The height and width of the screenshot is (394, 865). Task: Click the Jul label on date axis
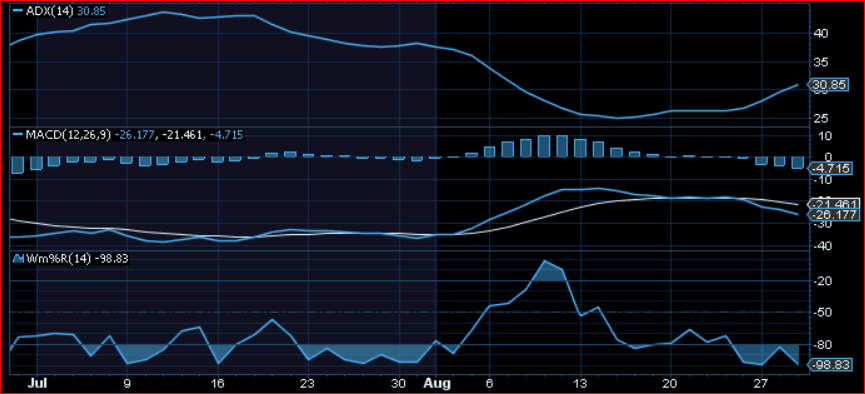coord(37,384)
